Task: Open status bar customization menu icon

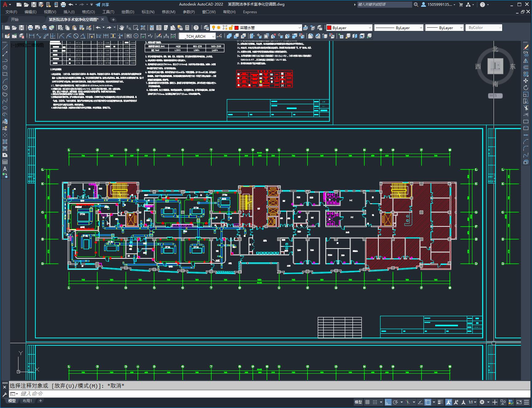Action: click(526, 402)
